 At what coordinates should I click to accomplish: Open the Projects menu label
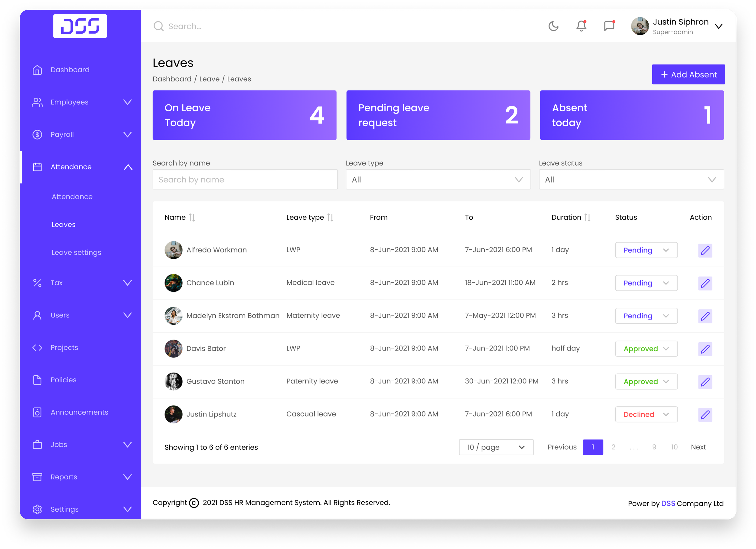click(x=64, y=347)
